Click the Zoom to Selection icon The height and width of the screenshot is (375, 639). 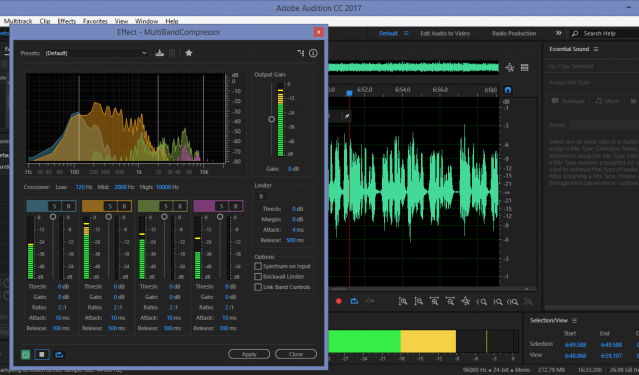click(x=513, y=302)
